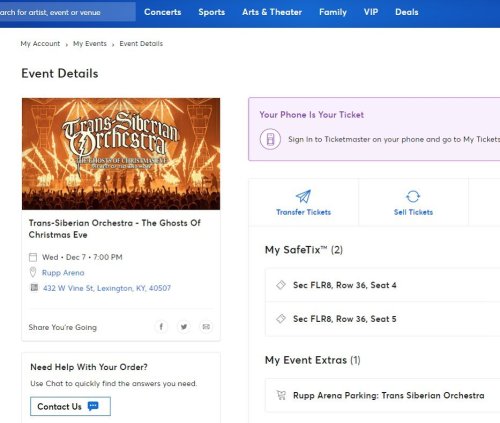Click the Twitter share icon
The width and height of the screenshot is (500, 423).
click(x=184, y=327)
